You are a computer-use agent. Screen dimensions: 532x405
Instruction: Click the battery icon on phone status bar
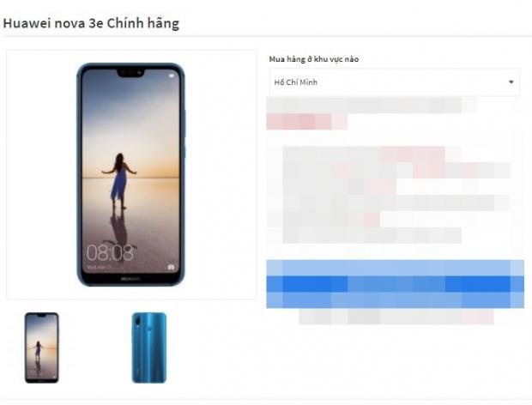(x=171, y=76)
